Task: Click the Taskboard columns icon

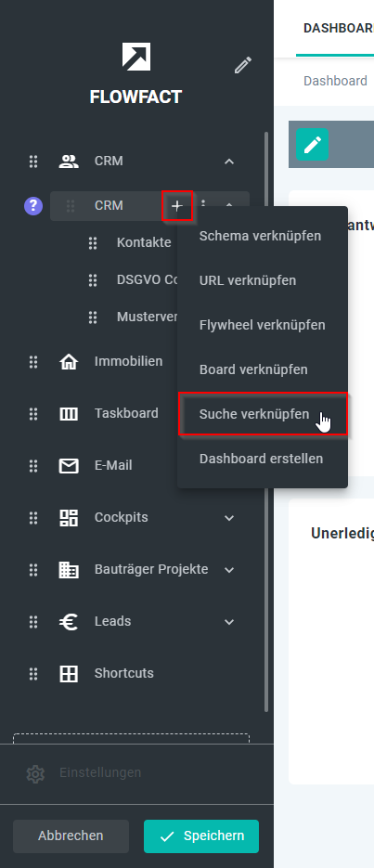Action: click(69, 413)
